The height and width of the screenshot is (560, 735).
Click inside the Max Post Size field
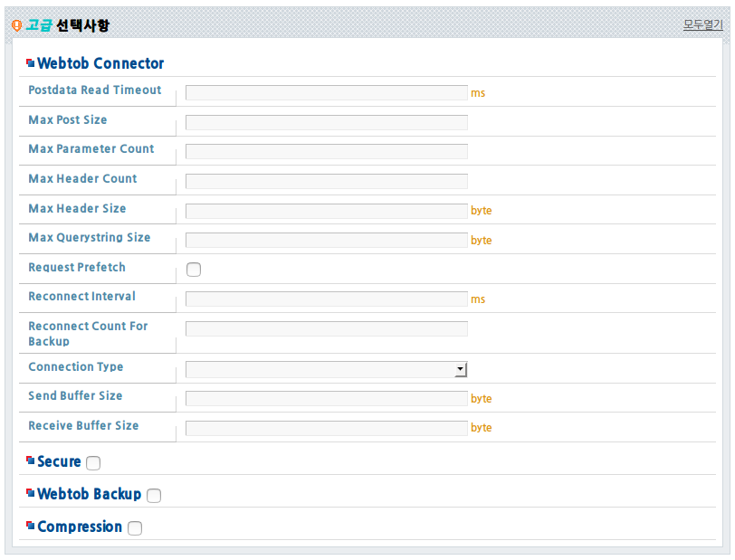(x=327, y=122)
